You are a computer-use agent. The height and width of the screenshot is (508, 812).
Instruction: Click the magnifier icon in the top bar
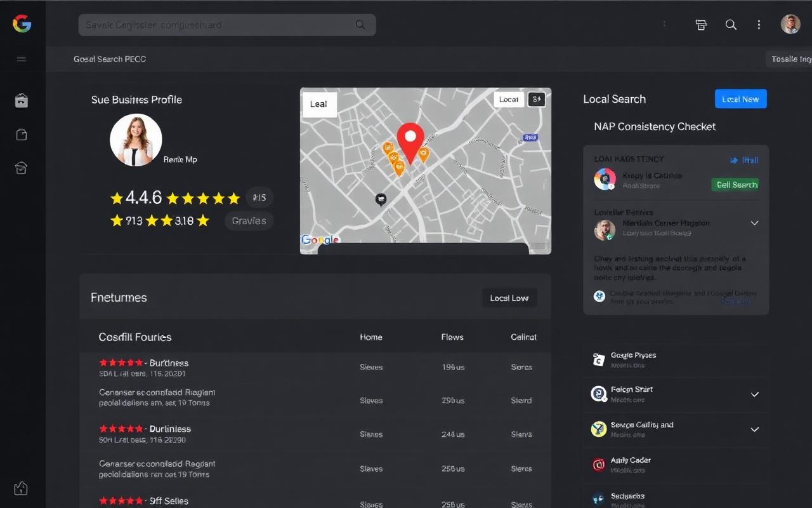[731, 25]
